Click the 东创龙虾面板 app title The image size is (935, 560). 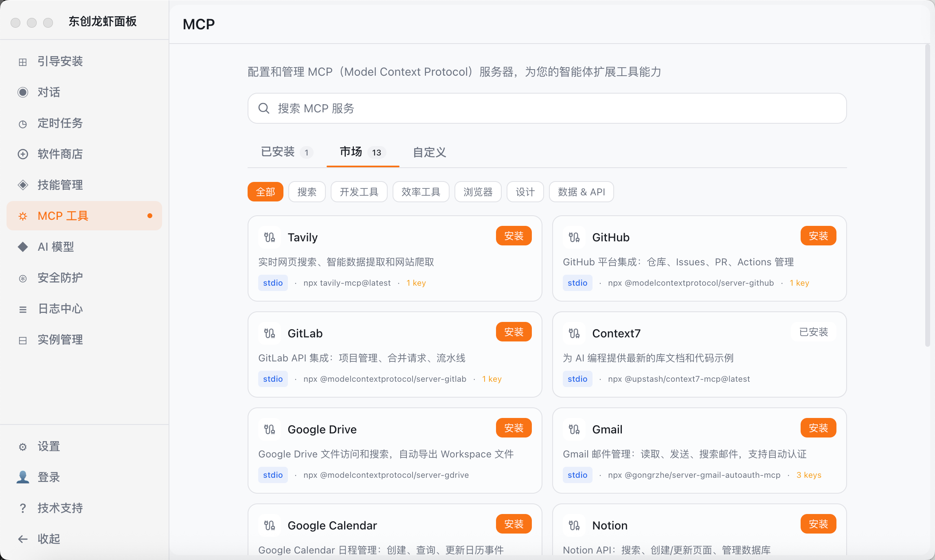click(103, 21)
